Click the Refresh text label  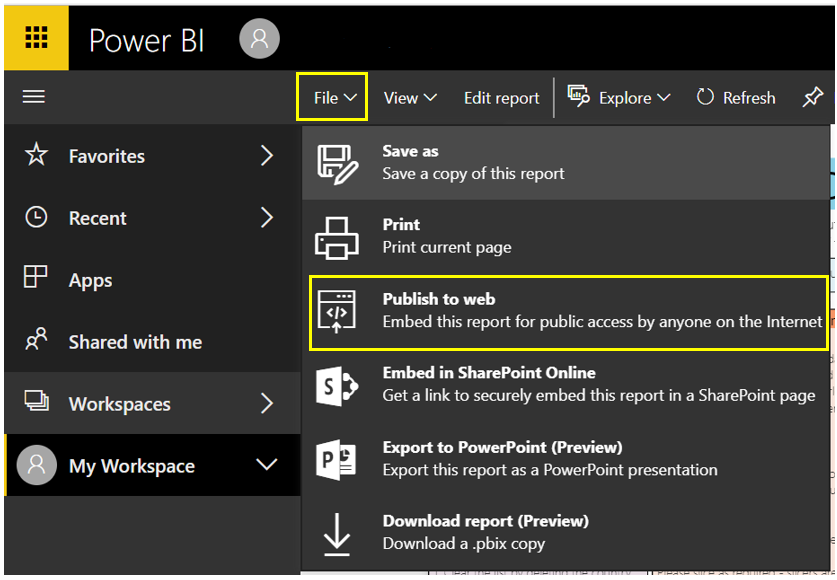click(x=749, y=98)
